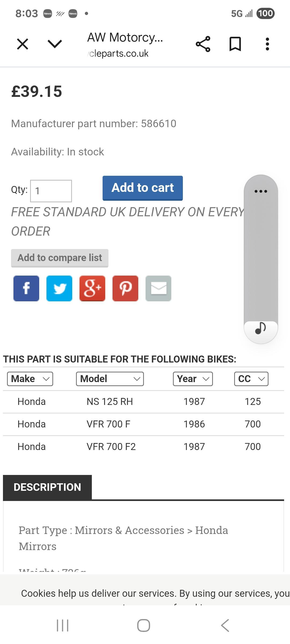Share product on Facebook
Screen dimensions: 290x644
click(x=26, y=288)
